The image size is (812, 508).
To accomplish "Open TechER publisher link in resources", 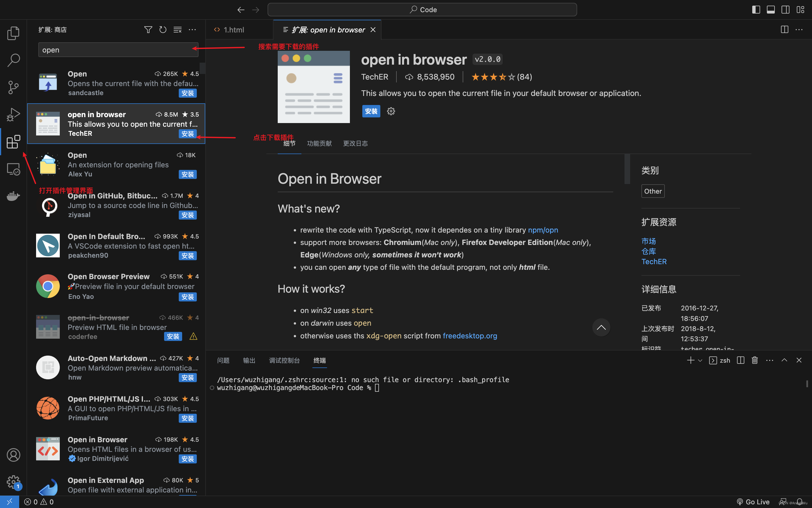I will click(x=654, y=261).
